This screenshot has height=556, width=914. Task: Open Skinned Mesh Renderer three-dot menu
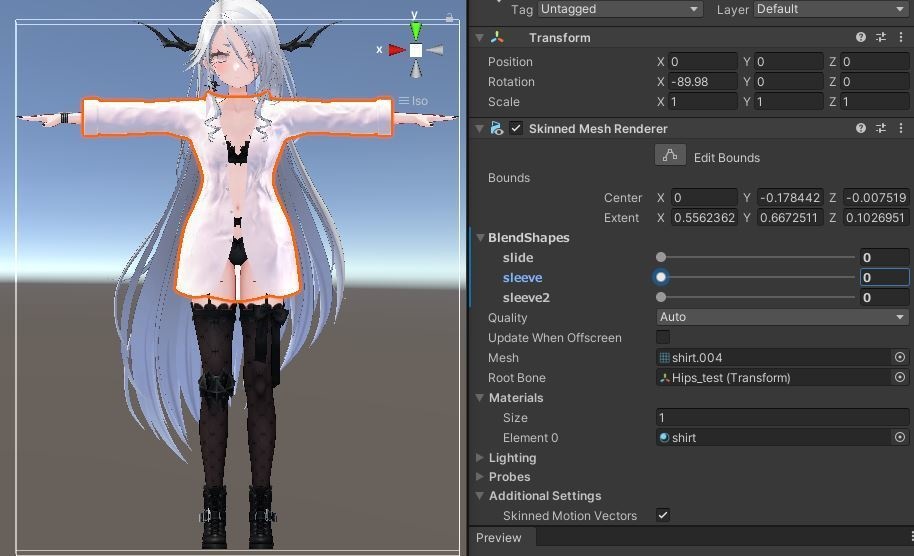[x=901, y=128]
